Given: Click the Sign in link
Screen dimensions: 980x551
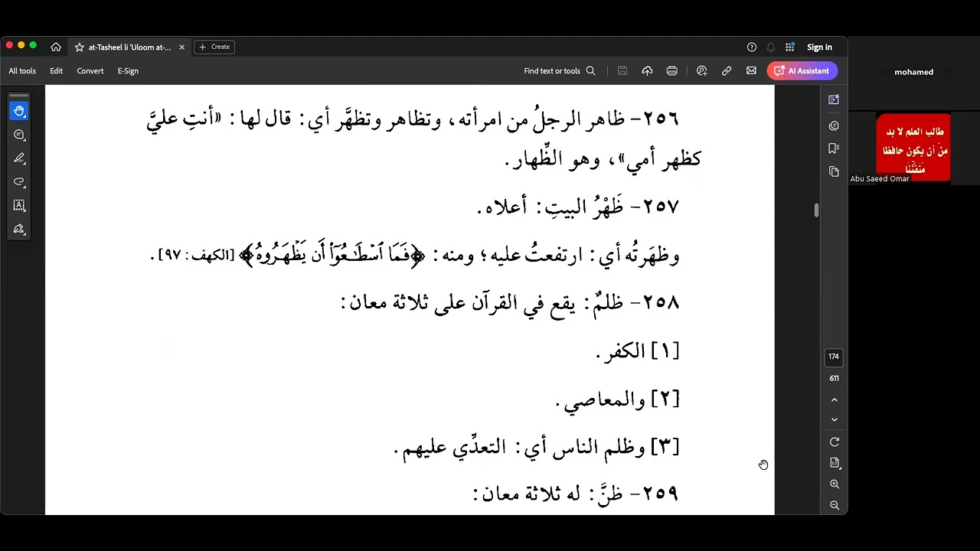Looking at the screenshot, I should 819,47.
